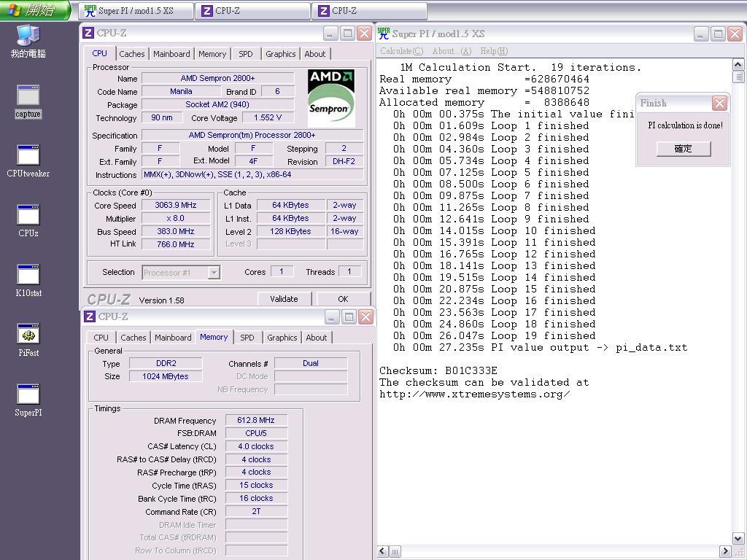The height and width of the screenshot is (560, 747).
Task: Click the green Start button
Action: [35, 10]
